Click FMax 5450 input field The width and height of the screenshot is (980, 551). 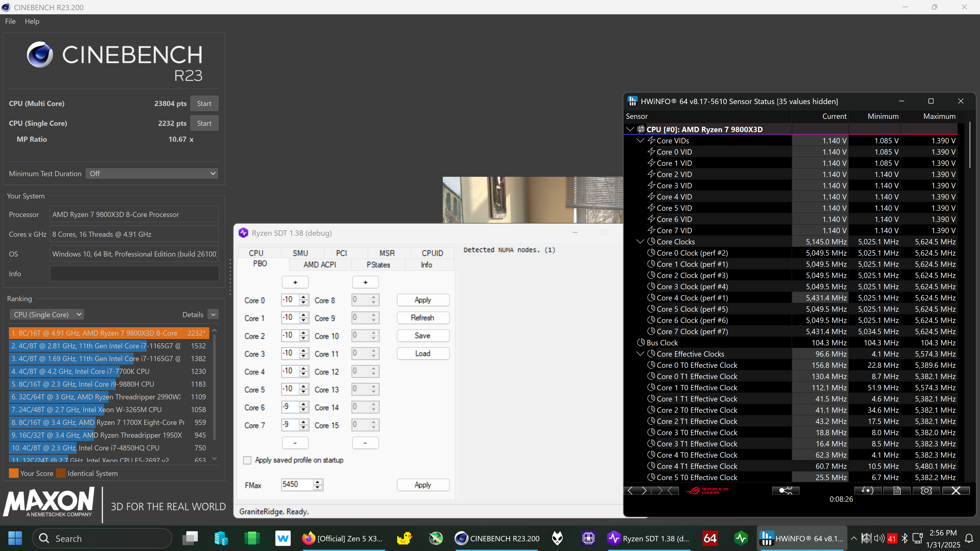(x=298, y=484)
